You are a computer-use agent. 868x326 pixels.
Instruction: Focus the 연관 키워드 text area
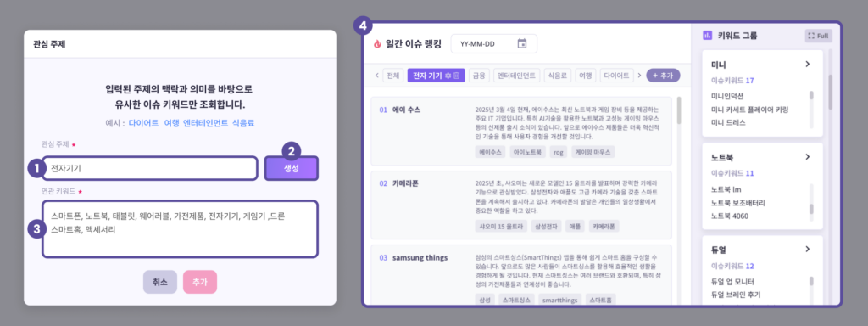180,229
